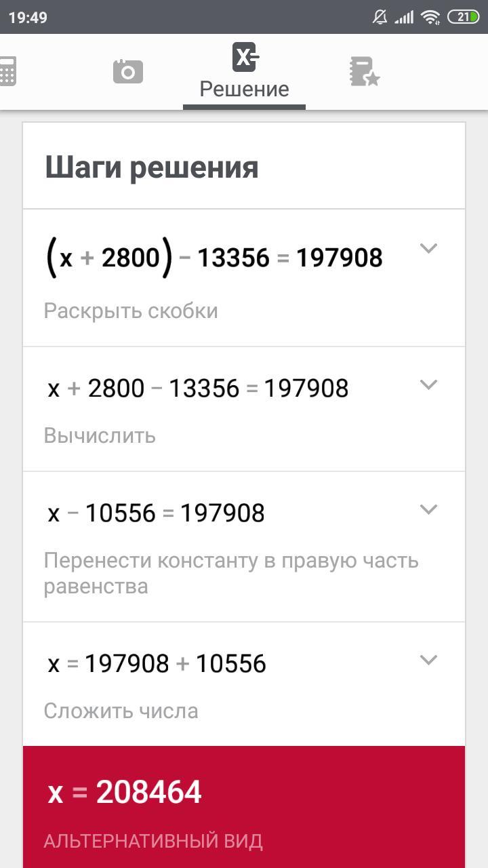488x868 pixels.
Task: Expand the Перенести константу step chevron
Action: pos(428,509)
